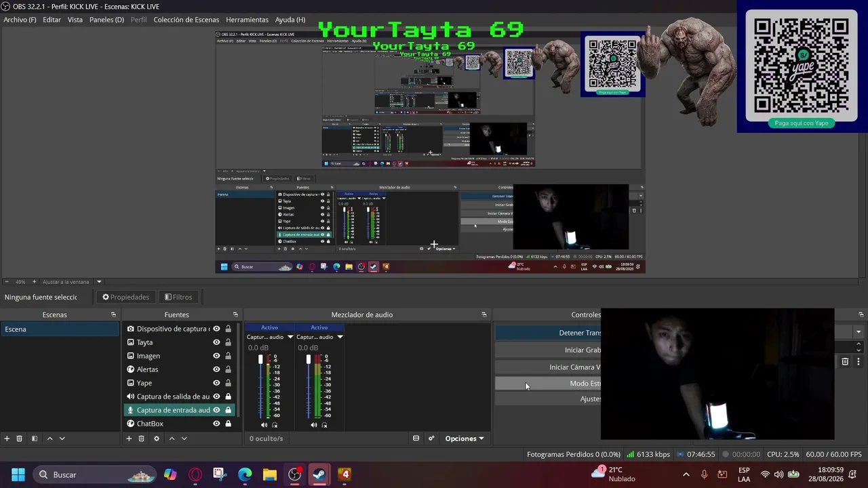
Task: Move source down in Fuentes panel
Action: (184, 439)
